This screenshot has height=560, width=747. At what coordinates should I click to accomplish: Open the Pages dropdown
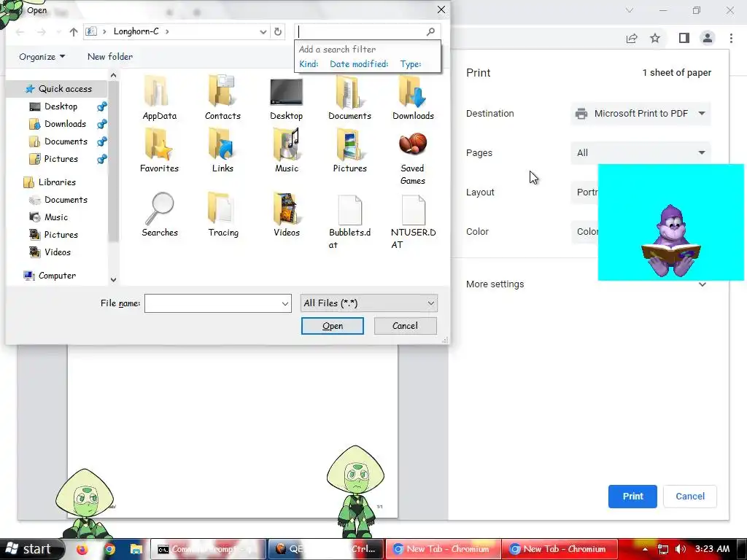[640, 153]
